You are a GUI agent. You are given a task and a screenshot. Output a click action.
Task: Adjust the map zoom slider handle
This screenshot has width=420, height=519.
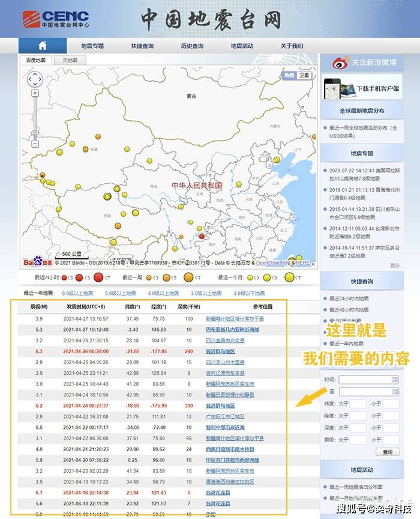click(x=35, y=133)
